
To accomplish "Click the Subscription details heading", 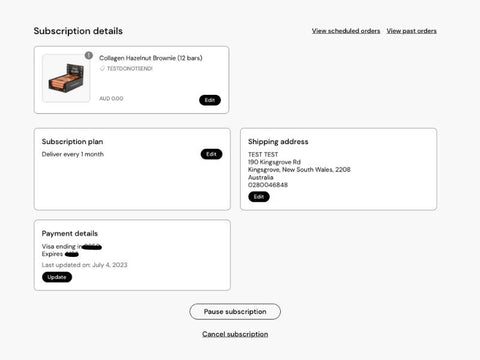I will pos(78,31).
